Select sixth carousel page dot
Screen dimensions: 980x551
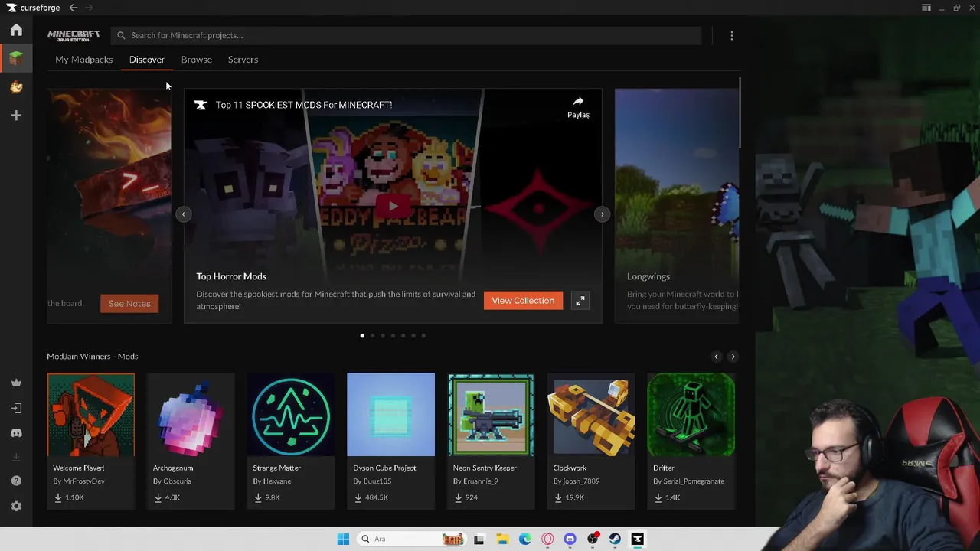tap(413, 335)
